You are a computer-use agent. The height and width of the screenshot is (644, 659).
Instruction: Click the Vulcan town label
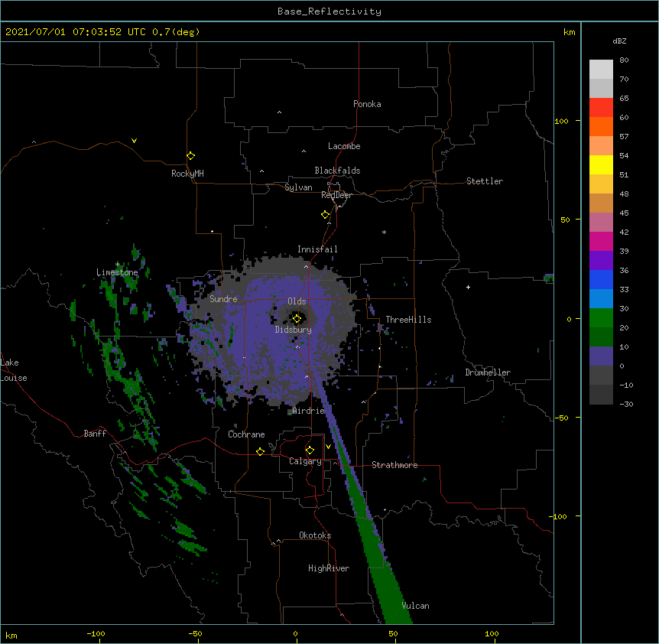[x=415, y=606]
